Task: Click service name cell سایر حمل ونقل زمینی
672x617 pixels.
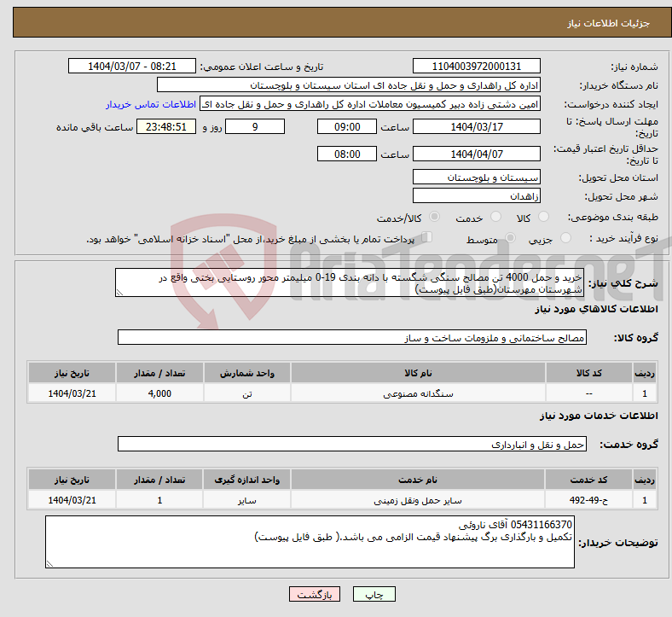Action: 418,500
